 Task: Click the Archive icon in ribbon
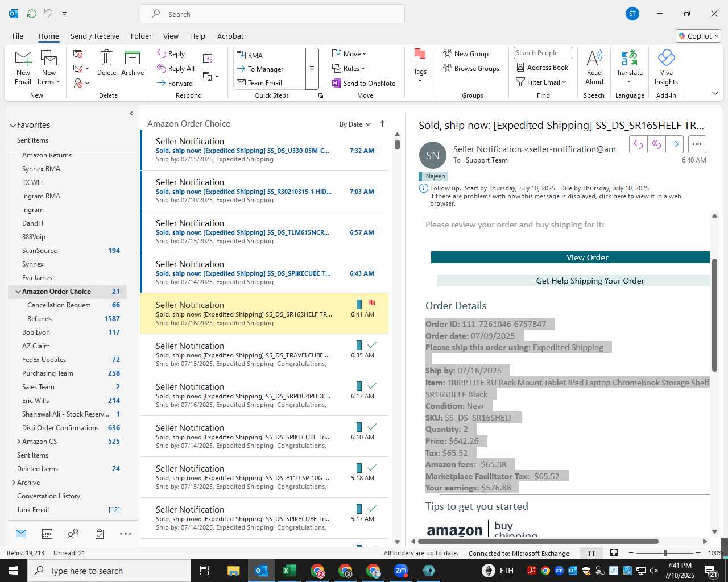pos(133,63)
